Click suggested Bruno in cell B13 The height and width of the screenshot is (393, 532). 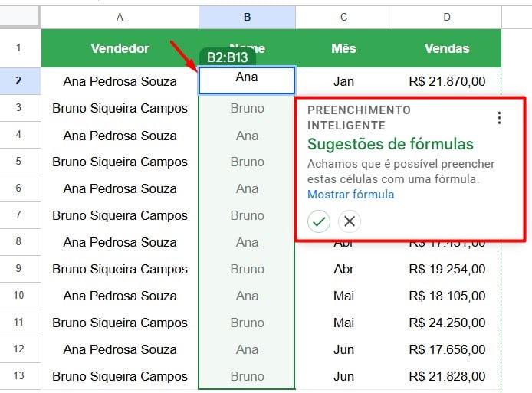click(247, 376)
